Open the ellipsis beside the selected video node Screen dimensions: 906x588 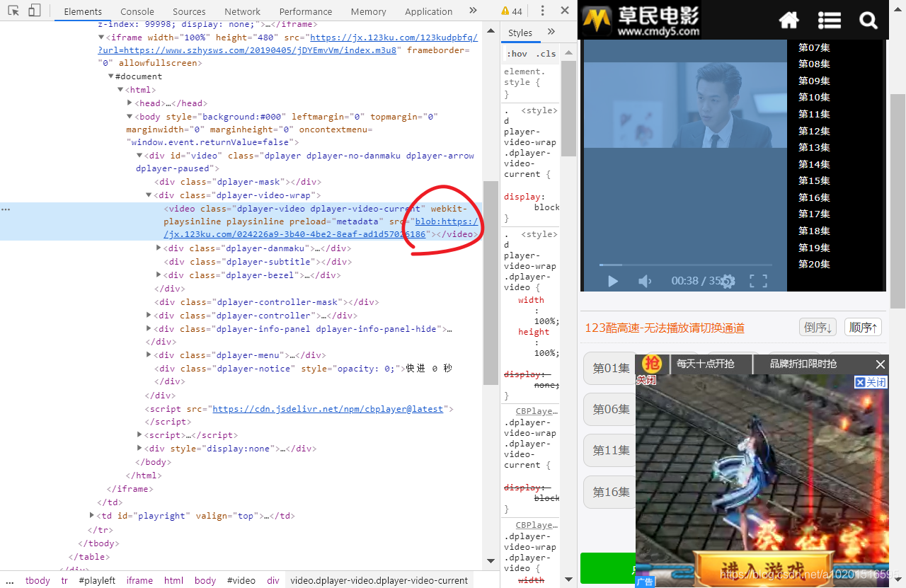pos(6,209)
